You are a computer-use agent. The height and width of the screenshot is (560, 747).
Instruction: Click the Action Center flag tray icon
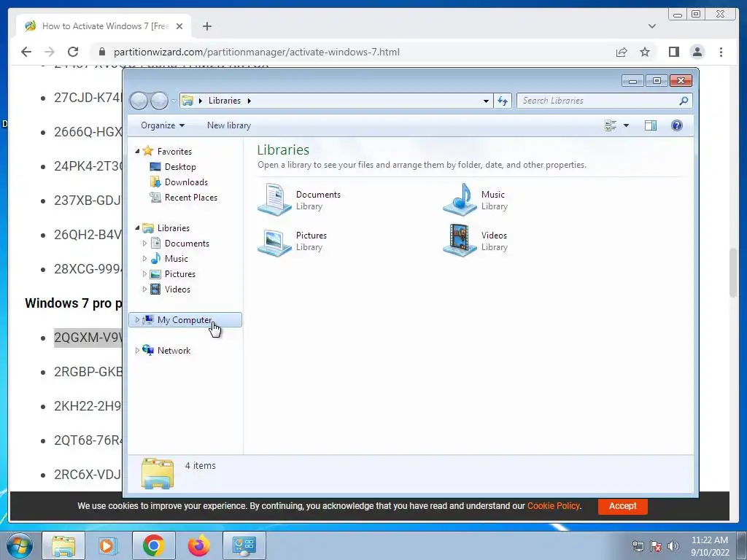pyautogui.click(x=656, y=545)
